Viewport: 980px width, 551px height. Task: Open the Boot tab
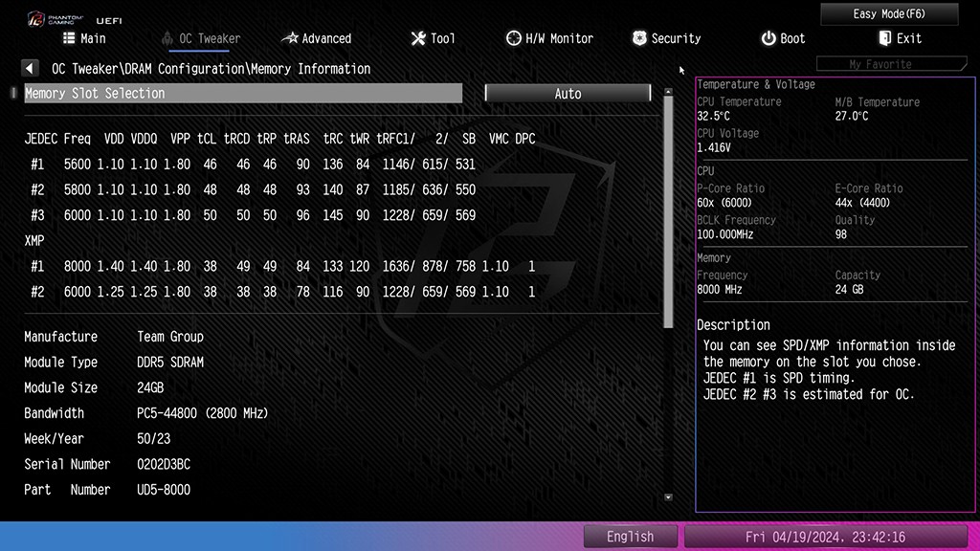(783, 38)
